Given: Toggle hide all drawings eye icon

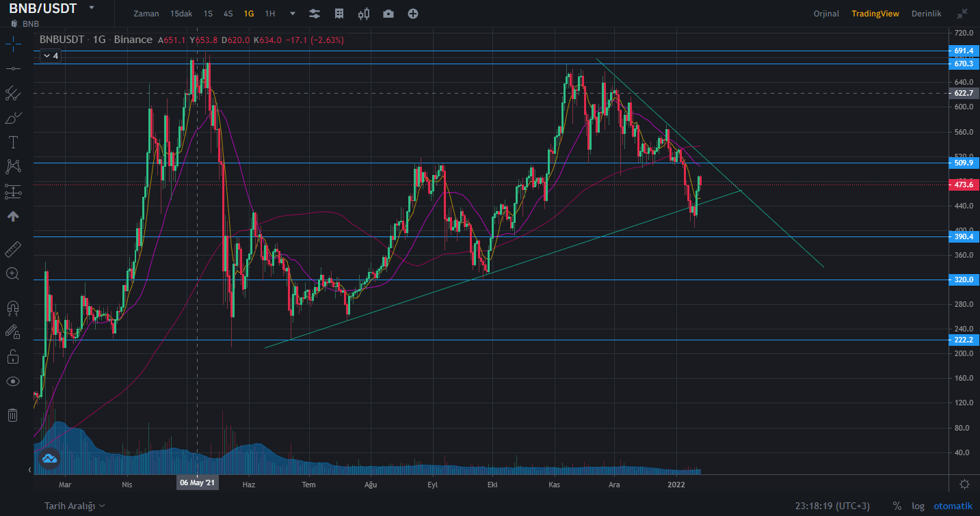Looking at the screenshot, I should point(12,381).
